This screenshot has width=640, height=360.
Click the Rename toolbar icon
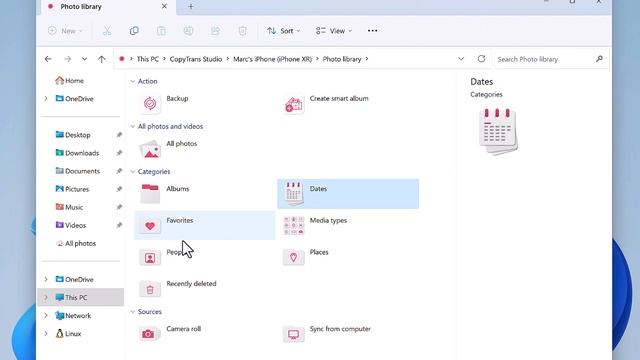188,31
